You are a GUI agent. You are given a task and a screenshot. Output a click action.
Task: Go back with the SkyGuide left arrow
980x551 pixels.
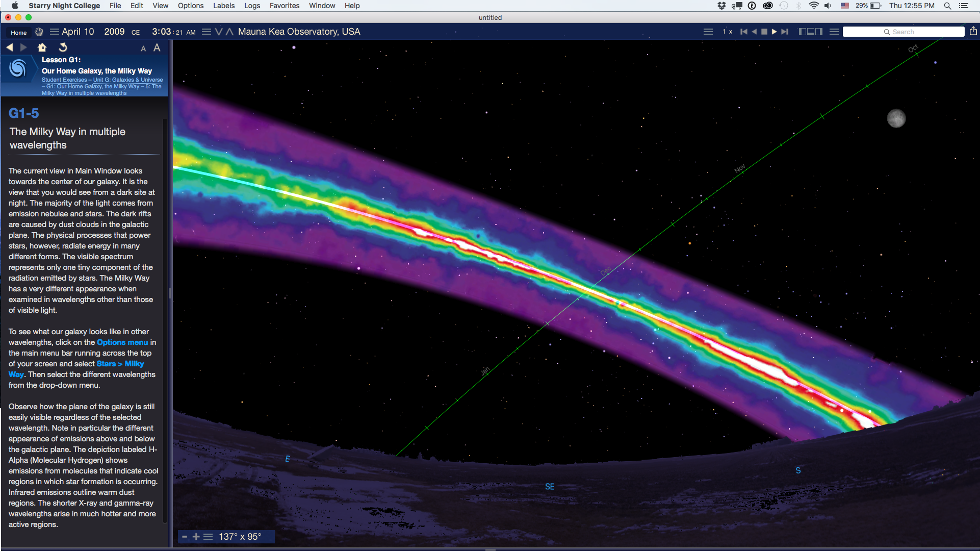point(10,47)
